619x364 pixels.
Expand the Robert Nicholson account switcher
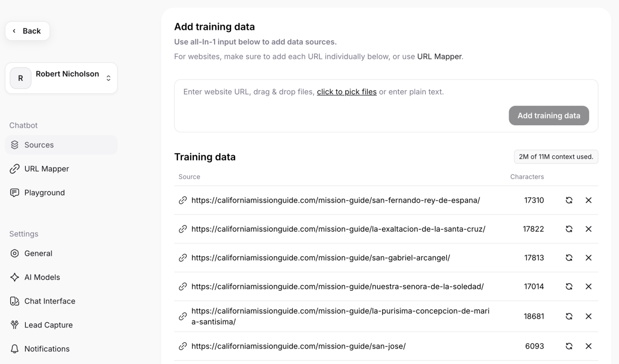[x=61, y=78]
